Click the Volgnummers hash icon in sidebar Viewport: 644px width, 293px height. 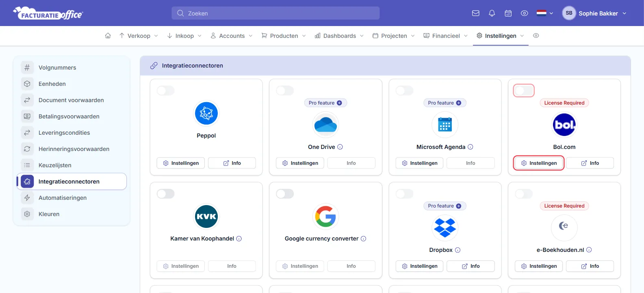coord(27,68)
